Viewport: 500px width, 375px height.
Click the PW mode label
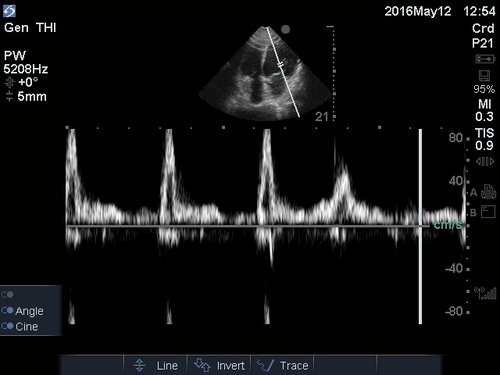pos(15,55)
